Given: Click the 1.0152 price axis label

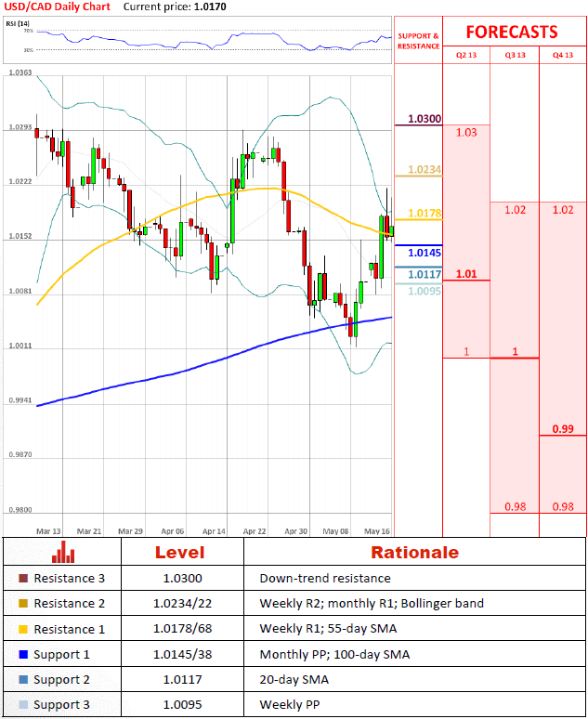Looking at the screenshot, I should point(20,236).
